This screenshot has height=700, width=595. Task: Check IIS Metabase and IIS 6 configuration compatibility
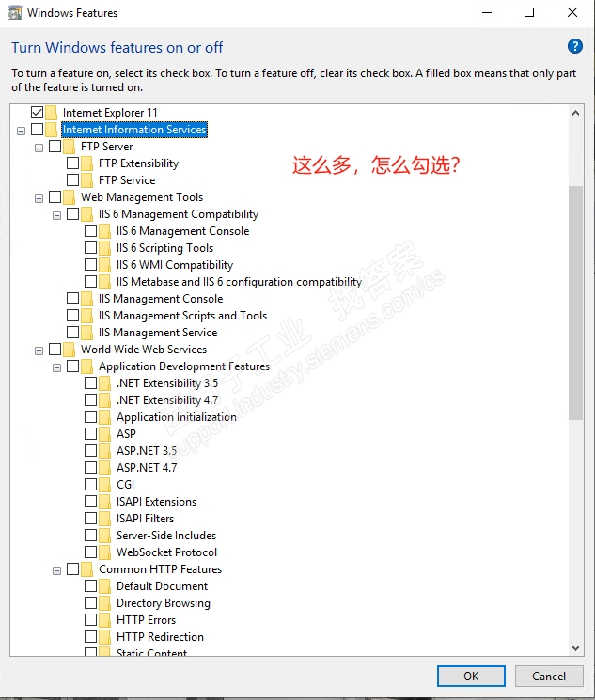(90, 282)
